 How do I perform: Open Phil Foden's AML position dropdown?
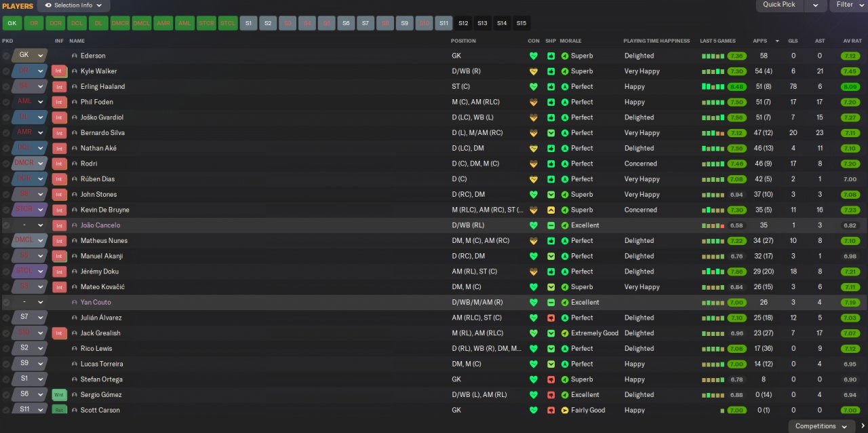click(41, 102)
